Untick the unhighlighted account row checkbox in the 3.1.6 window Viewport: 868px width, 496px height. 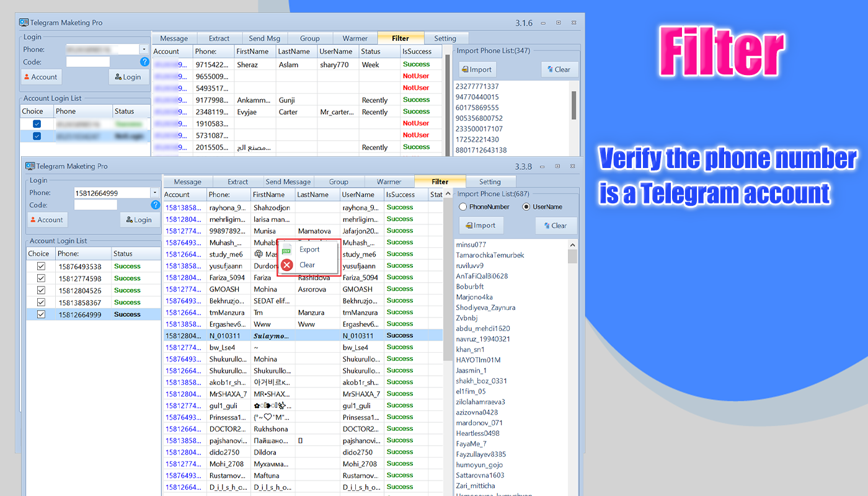(37, 124)
